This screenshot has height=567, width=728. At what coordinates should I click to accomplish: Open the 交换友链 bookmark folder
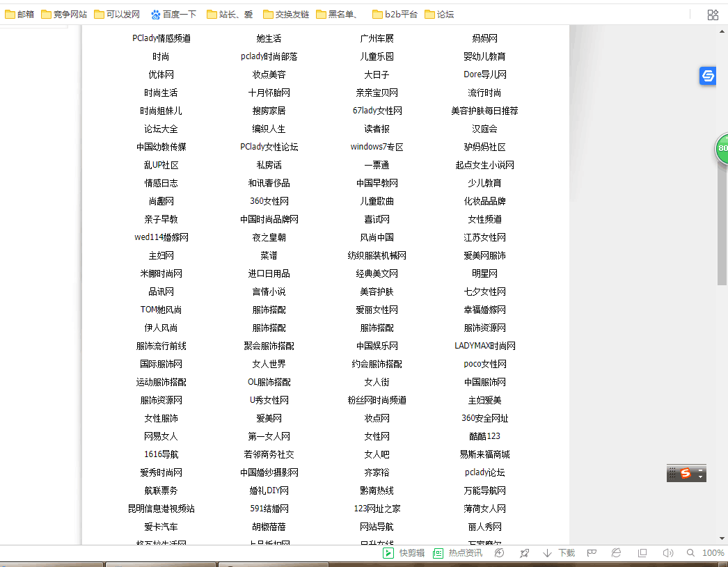coord(286,15)
